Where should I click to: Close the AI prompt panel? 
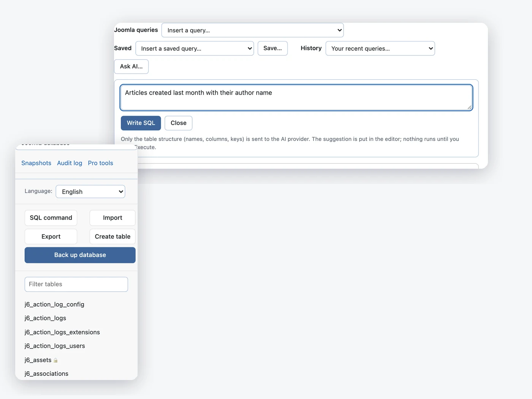click(x=179, y=123)
